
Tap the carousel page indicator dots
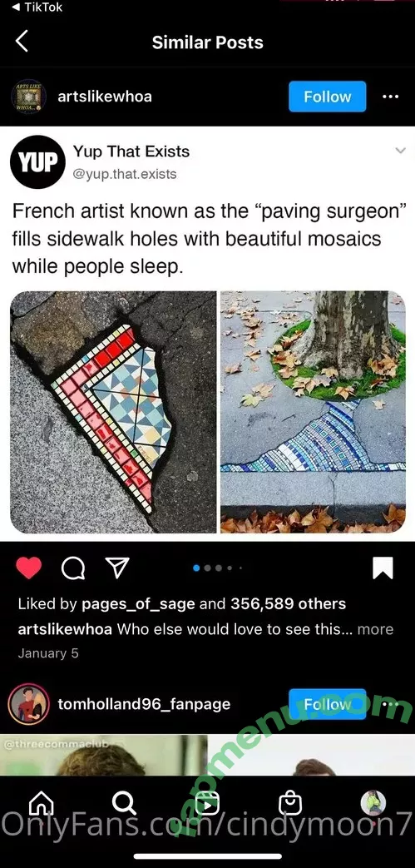click(218, 568)
